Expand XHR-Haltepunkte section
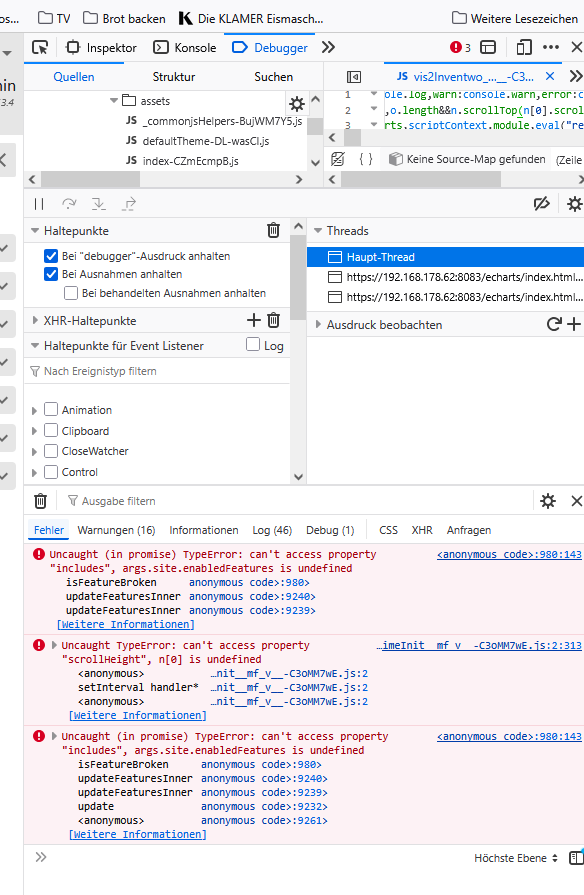This screenshot has height=895, width=584. point(35,321)
